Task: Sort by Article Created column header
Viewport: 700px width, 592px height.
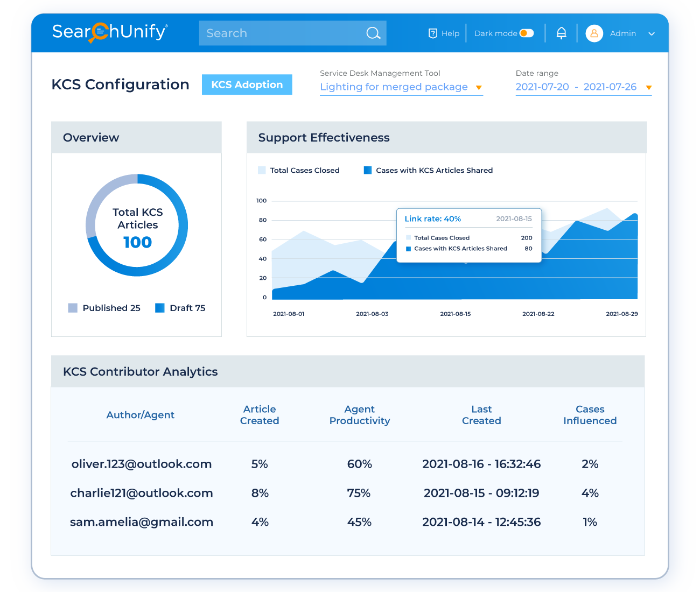Action: tap(260, 415)
